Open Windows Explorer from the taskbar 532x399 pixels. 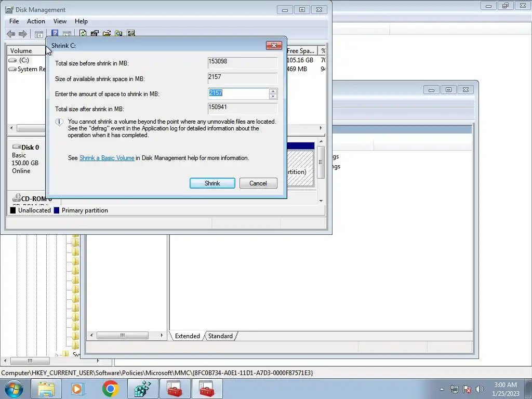click(46, 389)
